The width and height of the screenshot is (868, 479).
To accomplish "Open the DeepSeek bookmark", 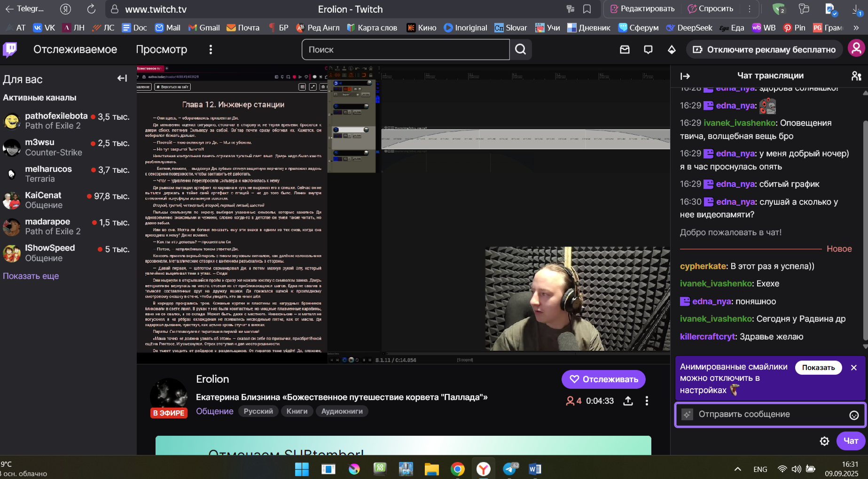I will pyautogui.click(x=689, y=28).
